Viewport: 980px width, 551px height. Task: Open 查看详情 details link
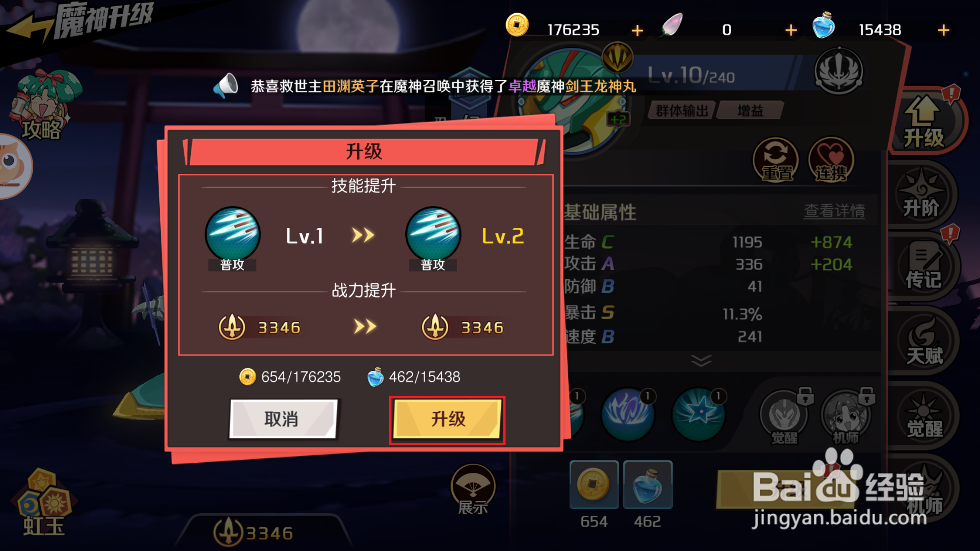pos(834,211)
